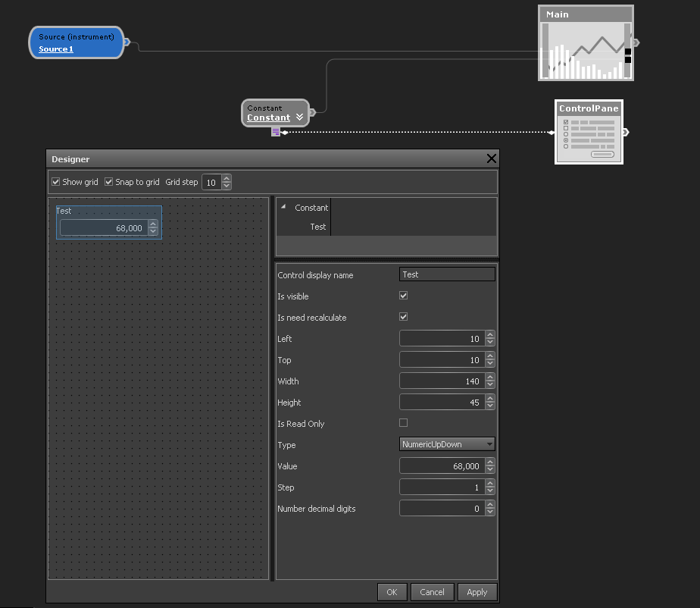This screenshot has width=700, height=608.
Task: Click the Control display name field
Action: click(x=447, y=274)
